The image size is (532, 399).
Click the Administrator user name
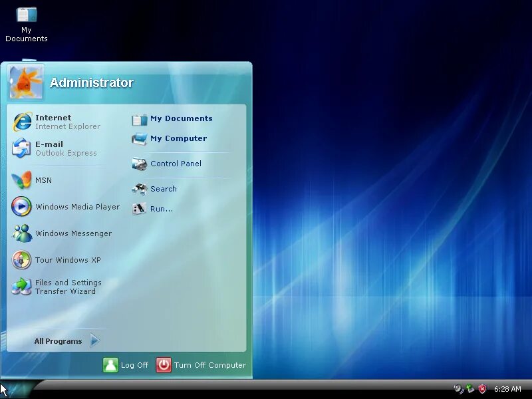coord(92,82)
